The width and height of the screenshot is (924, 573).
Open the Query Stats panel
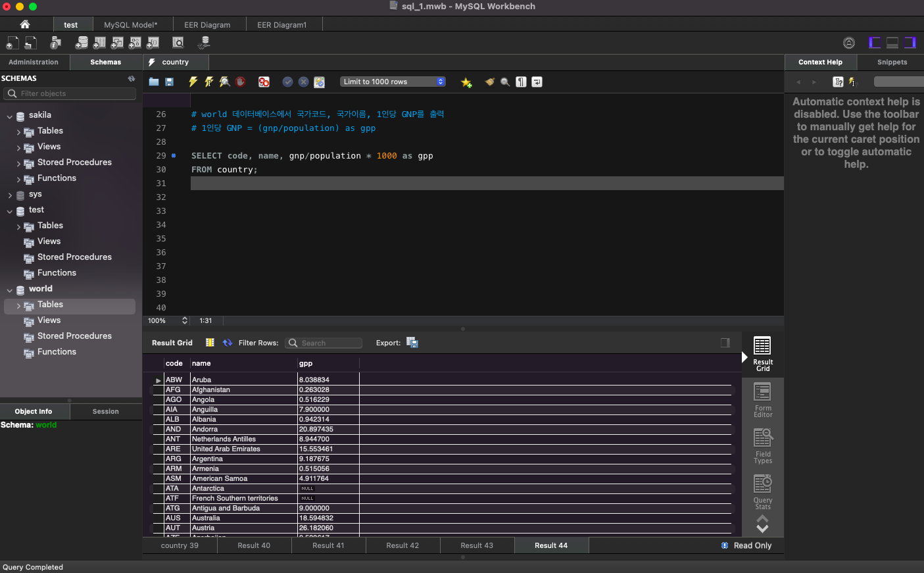click(x=763, y=493)
